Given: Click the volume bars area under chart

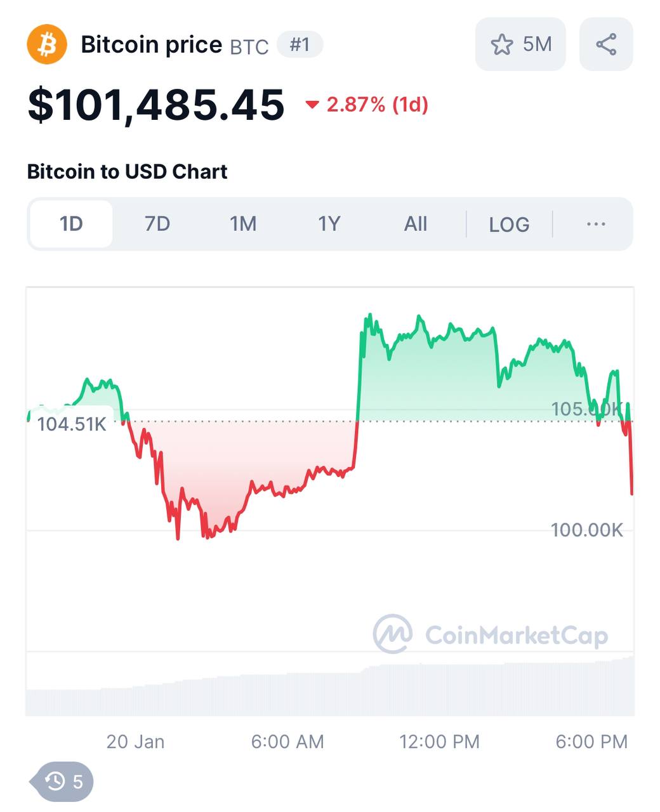Looking at the screenshot, I should pyautogui.click(x=330, y=691).
